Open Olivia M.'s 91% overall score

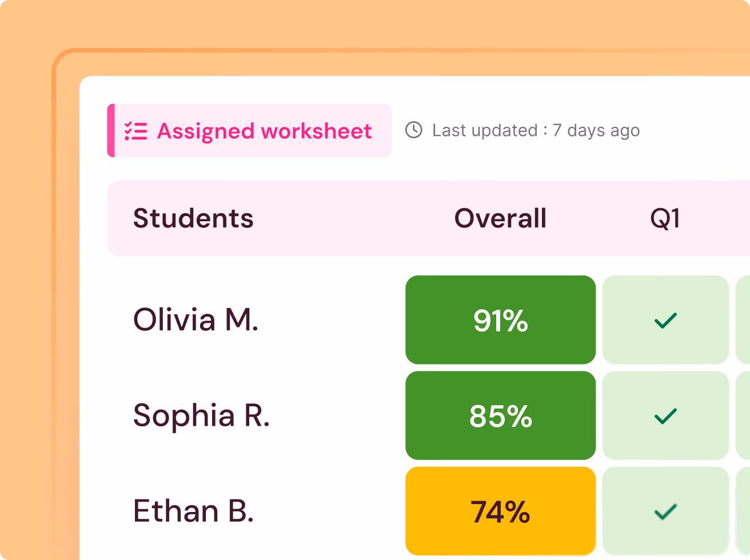pyautogui.click(x=501, y=320)
